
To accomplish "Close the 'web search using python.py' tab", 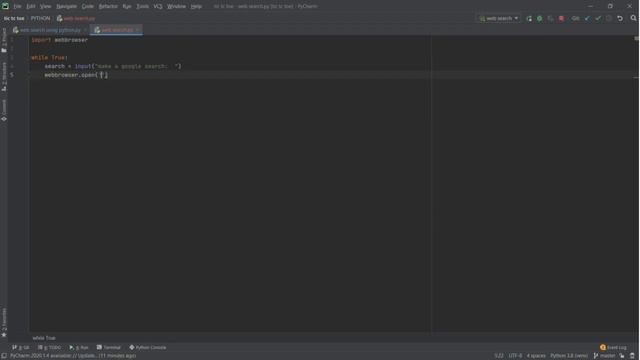I will [x=85, y=30].
